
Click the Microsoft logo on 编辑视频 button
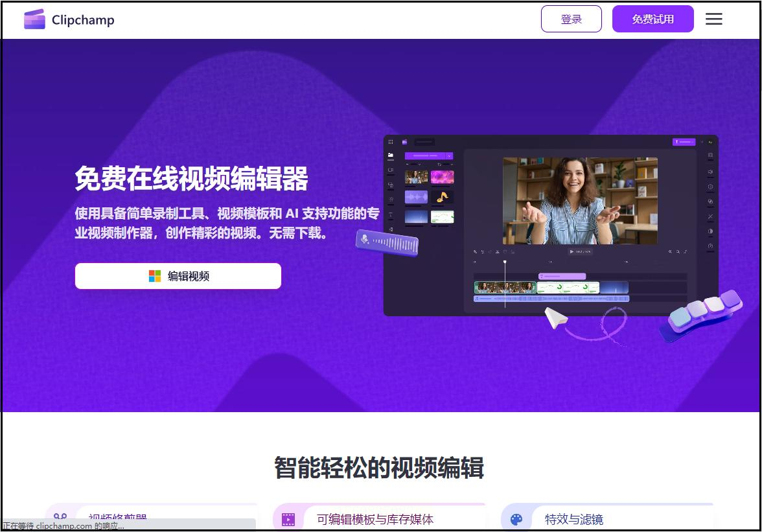coord(154,276)
